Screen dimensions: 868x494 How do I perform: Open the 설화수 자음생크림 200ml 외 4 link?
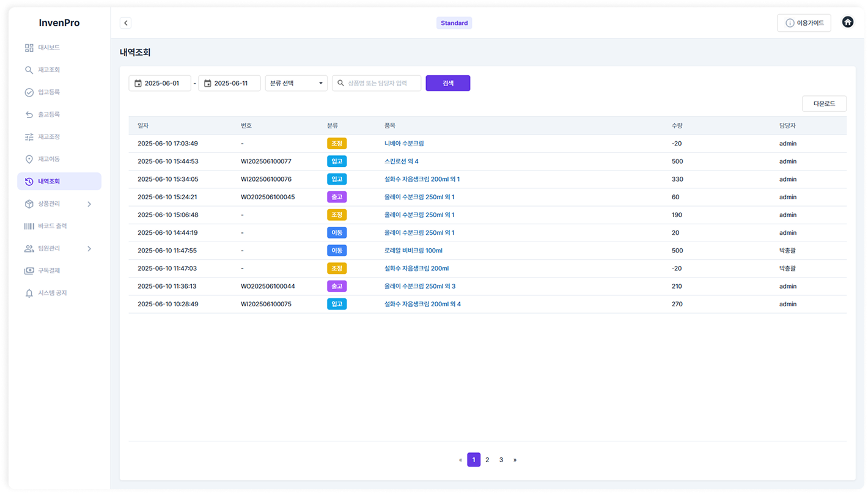tap(422, 304)
